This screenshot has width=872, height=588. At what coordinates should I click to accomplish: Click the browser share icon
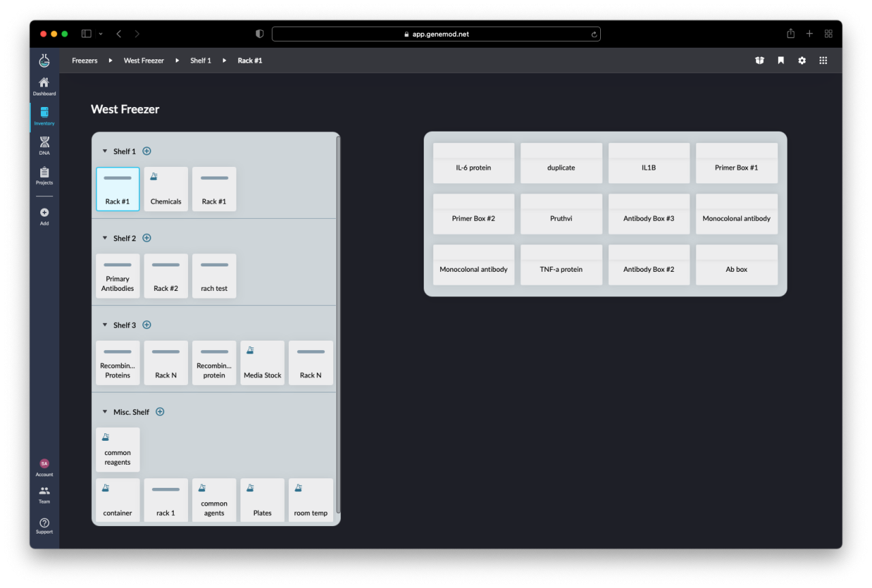[790, 33]
